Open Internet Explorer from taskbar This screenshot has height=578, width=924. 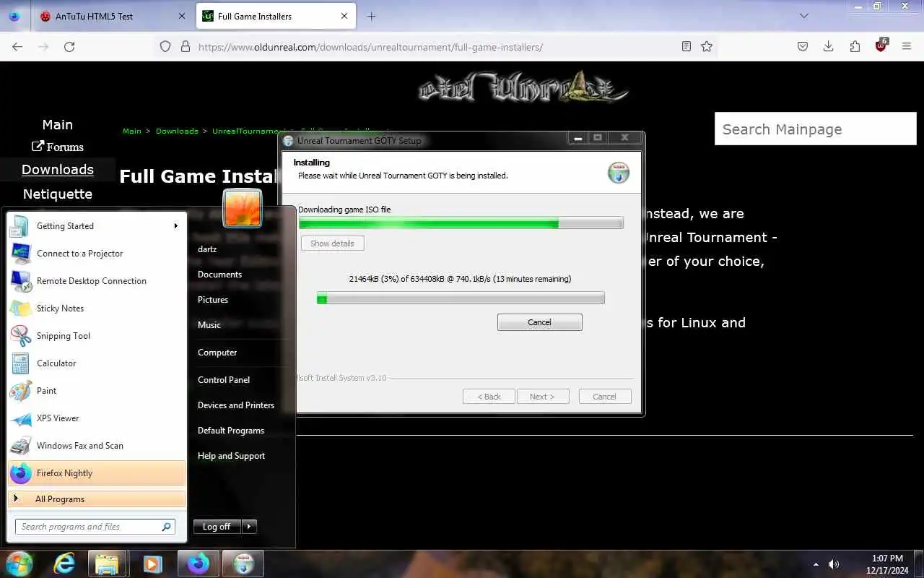click(x=64, y=564)
